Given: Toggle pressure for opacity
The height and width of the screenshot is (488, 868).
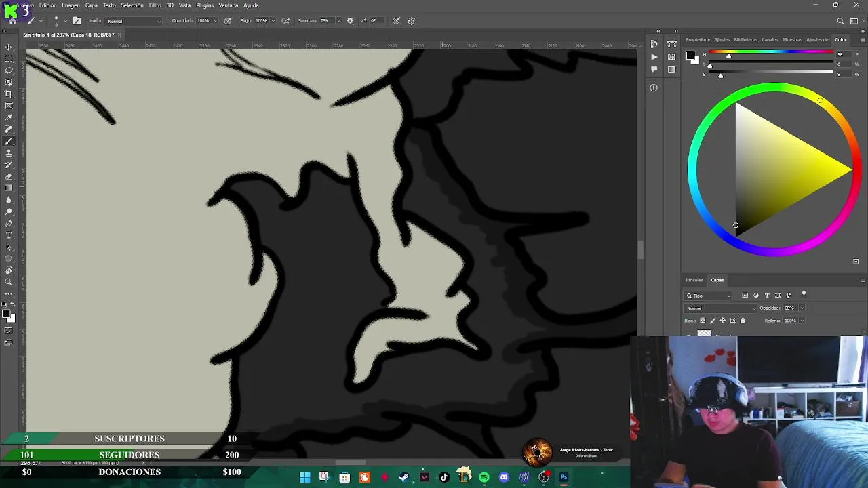Looking at the screenshot, I should pos(228,21).
